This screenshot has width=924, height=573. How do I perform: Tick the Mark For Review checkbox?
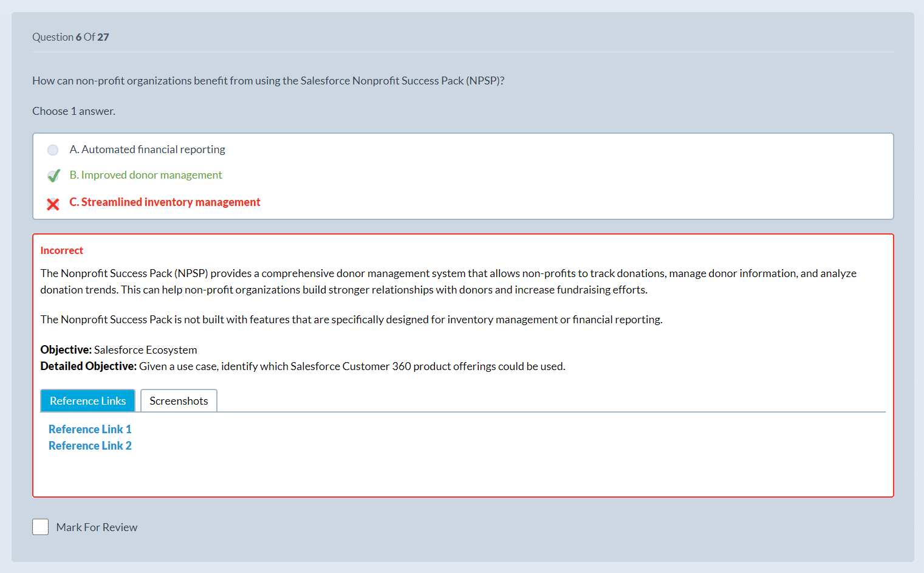click(x=40, y=527)
